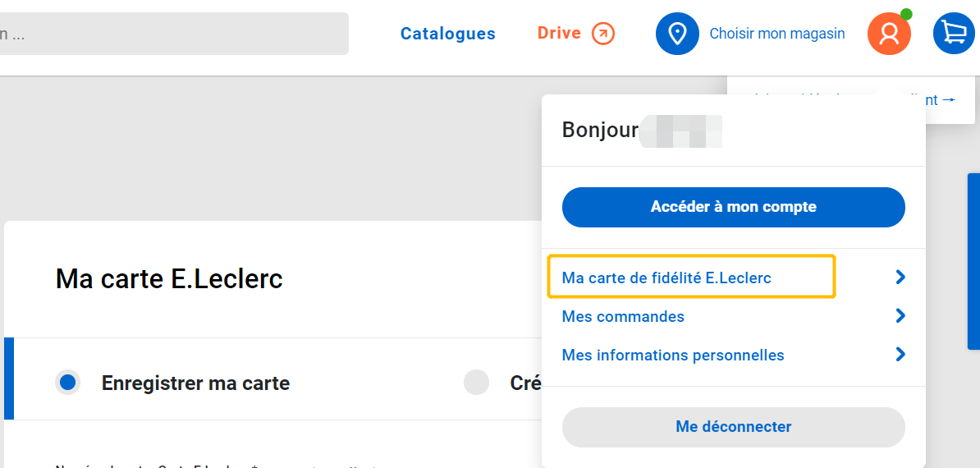Open the shopping cart icon
The height and width of the screenshot is (468, 980).
[954, 33]
